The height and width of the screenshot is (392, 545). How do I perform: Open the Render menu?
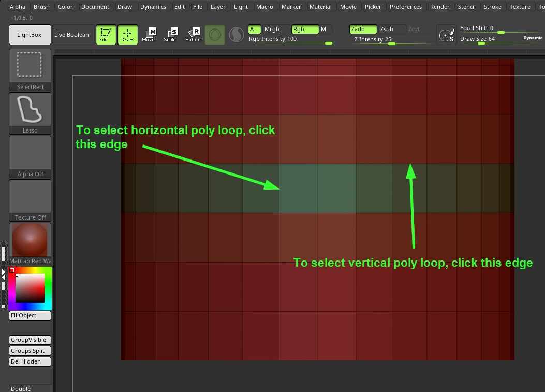(440, 7)
